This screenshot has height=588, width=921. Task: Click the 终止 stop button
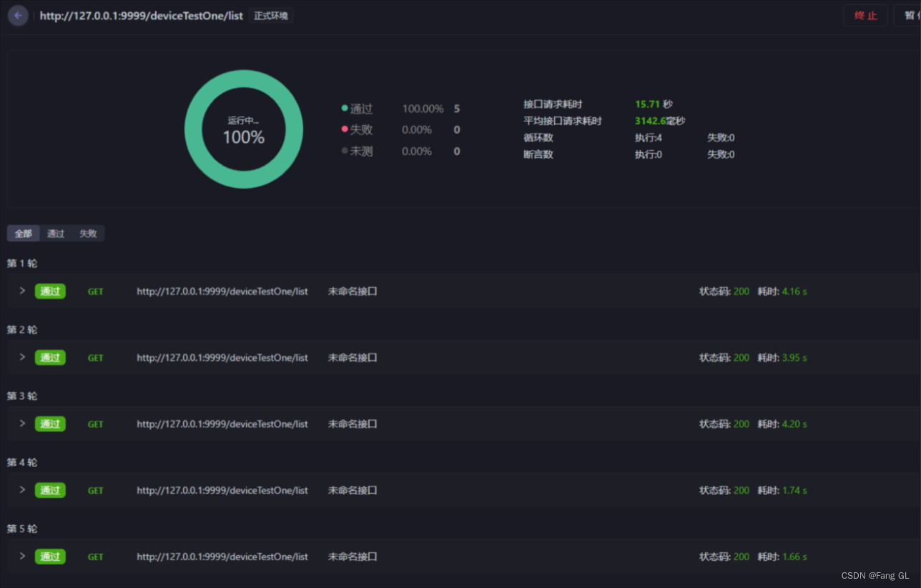point(865,16)
